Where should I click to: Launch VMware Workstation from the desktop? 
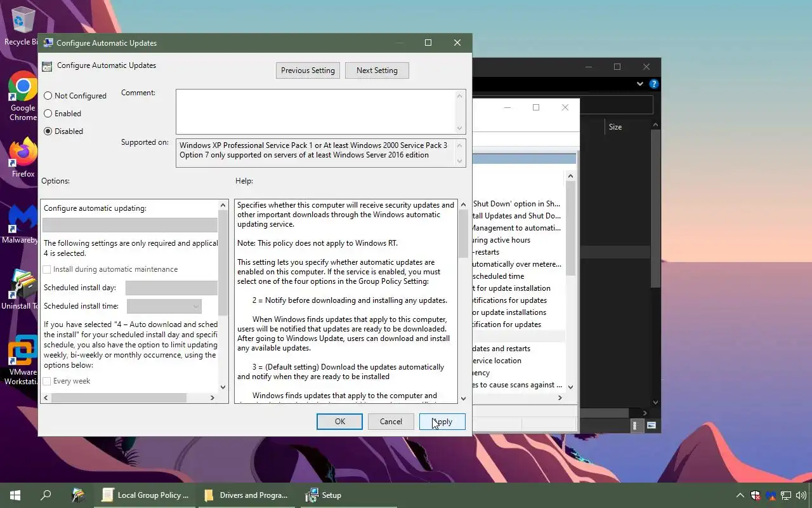pos(23,360)
